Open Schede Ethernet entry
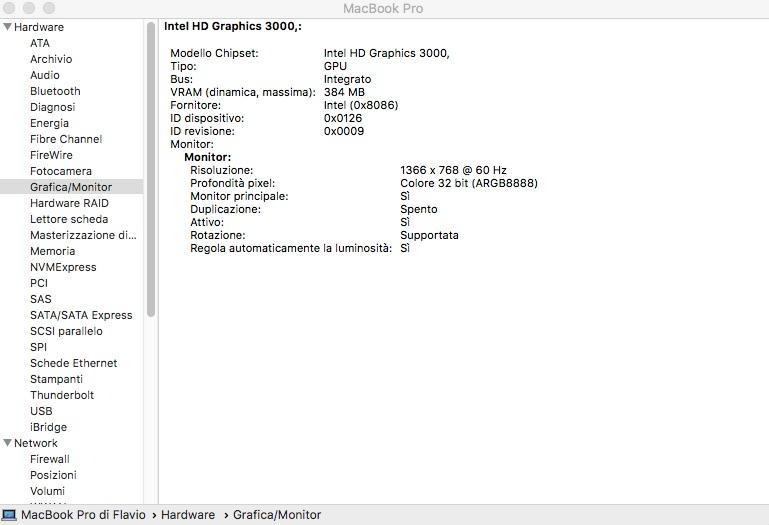Viewport: 769px width, 525px height. [x=74, y=363]
